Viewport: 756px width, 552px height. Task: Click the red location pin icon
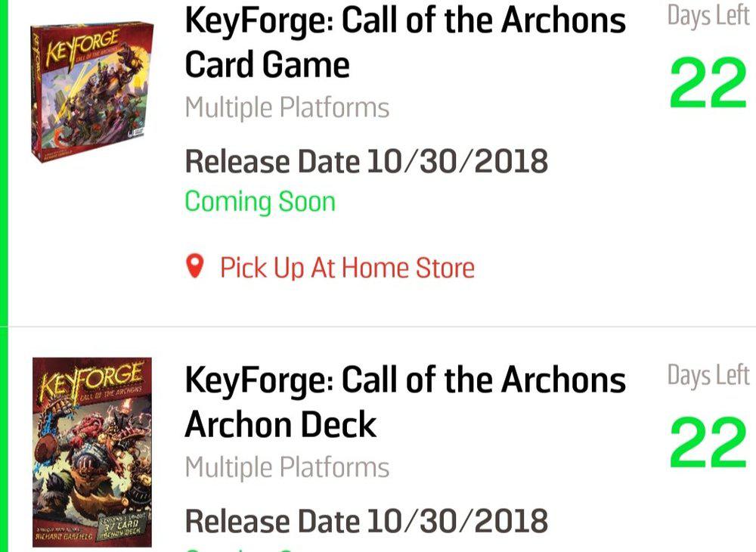195,266
